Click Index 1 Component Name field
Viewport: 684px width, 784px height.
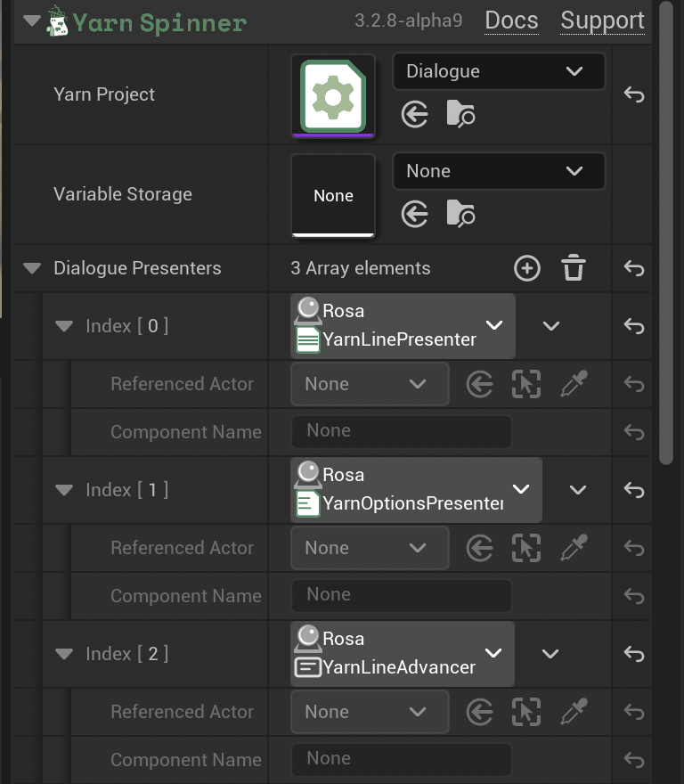click(402, 595)
